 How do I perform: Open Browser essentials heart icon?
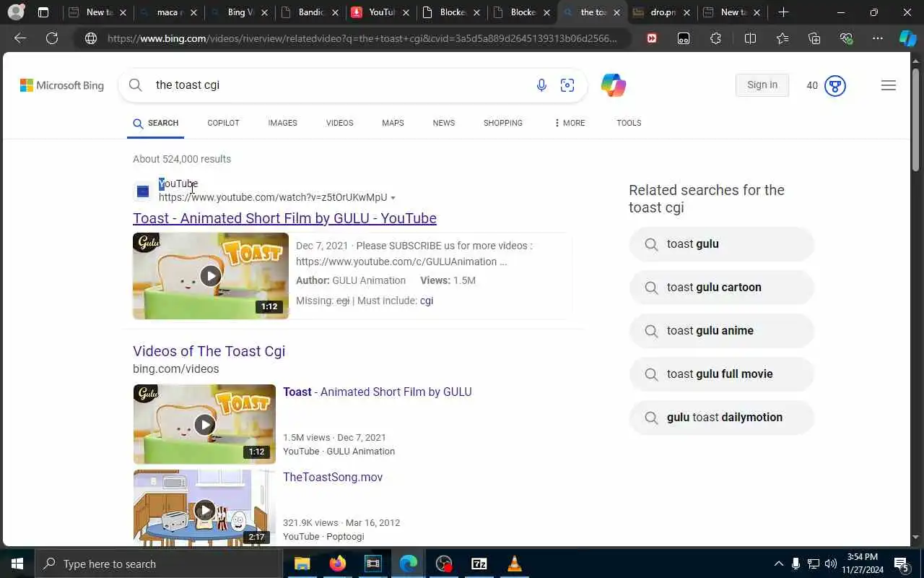(x=846, y=38)
